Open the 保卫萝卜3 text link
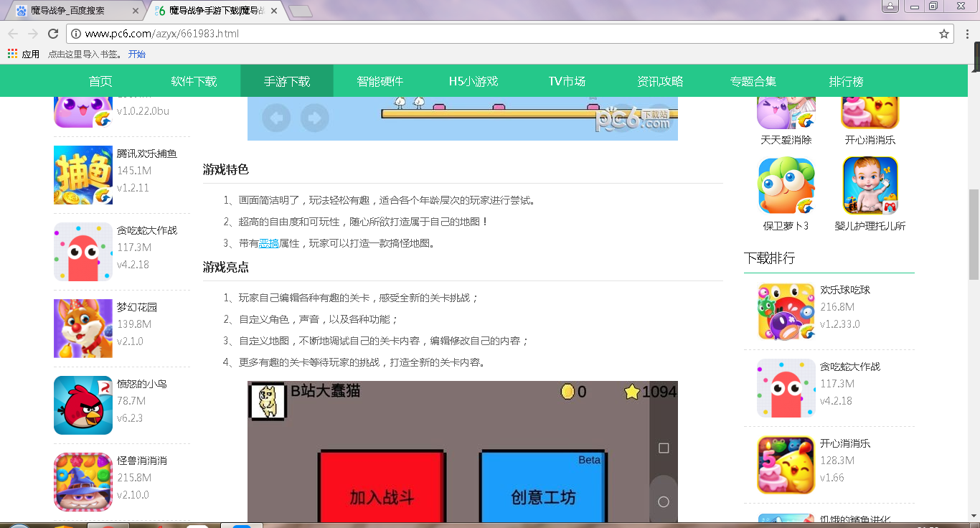This screenshot has height=528, width=980. click(786, 226)
